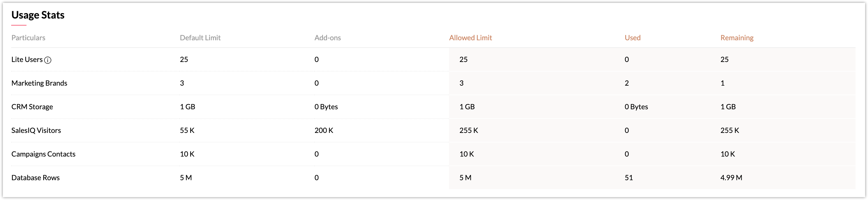The width and height of the screenshot is (868, 200).
Task: Click the 4.99 M remaining Database Rows value
Action: pyautogui.click(x=731, y=177)
